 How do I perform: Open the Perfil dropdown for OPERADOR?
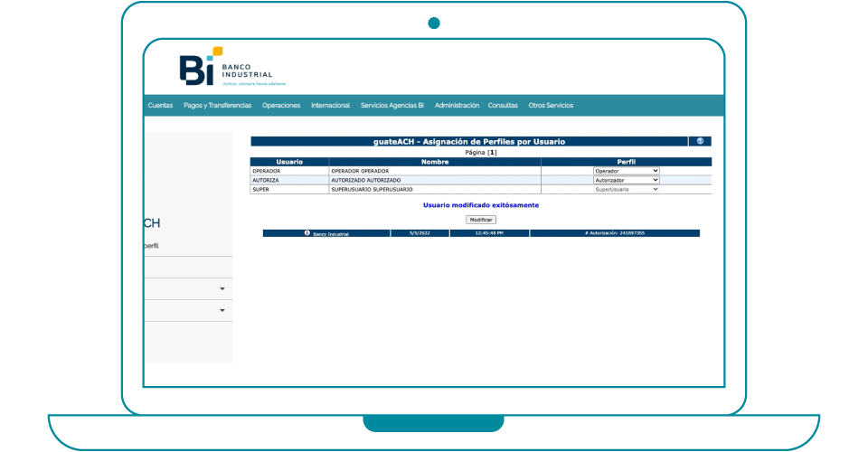coord(626,171)
